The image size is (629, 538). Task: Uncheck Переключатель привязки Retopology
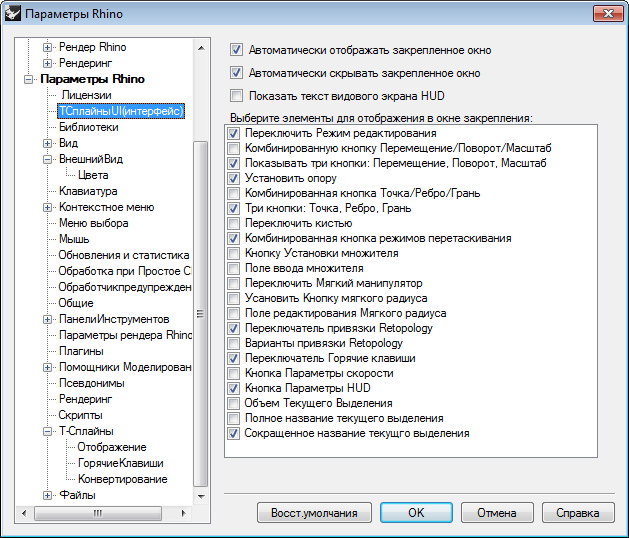233,328
